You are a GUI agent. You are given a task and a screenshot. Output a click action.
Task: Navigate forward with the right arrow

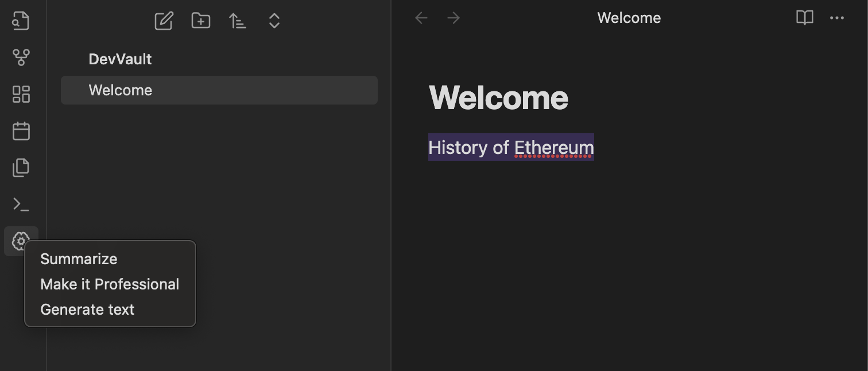[x=454, y=18]
